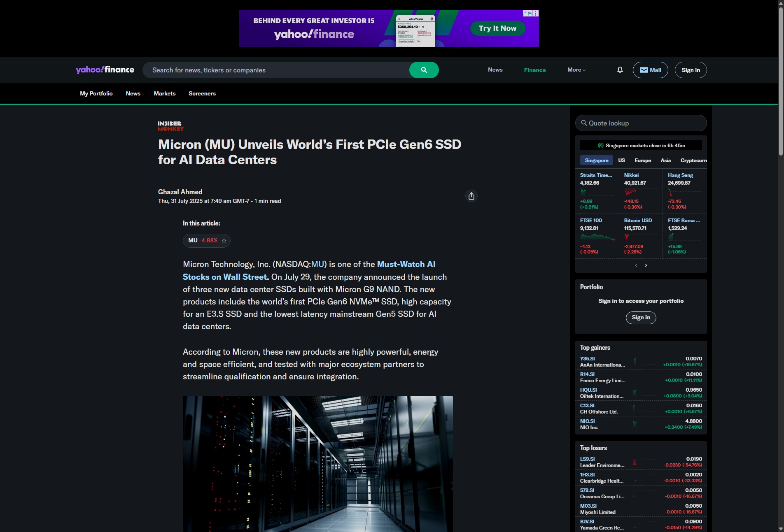The height and width of the screenshot is (532, 784).
Task: Open HQU.SI Oiltek row
Action: click(641, 393)
